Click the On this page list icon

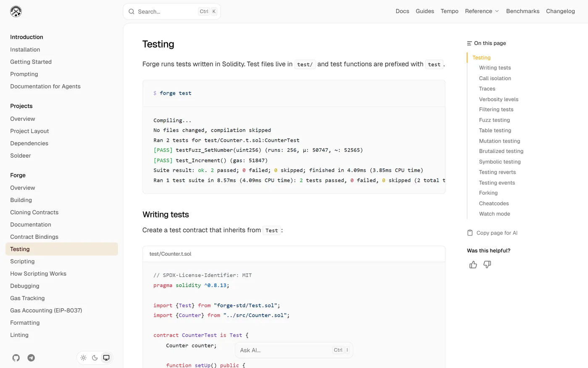coord(470,43)
